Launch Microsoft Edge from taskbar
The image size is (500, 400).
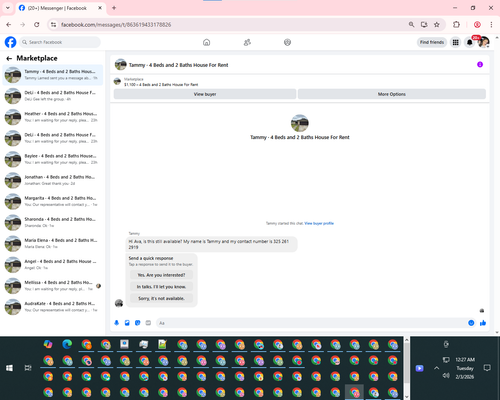click(x=67, y=344)
